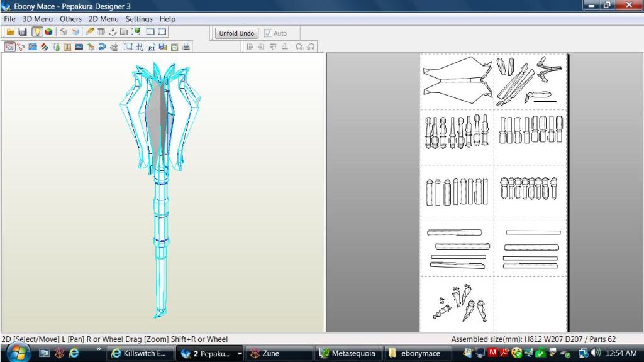Click the gray cylinder icon

click(101, 32)
